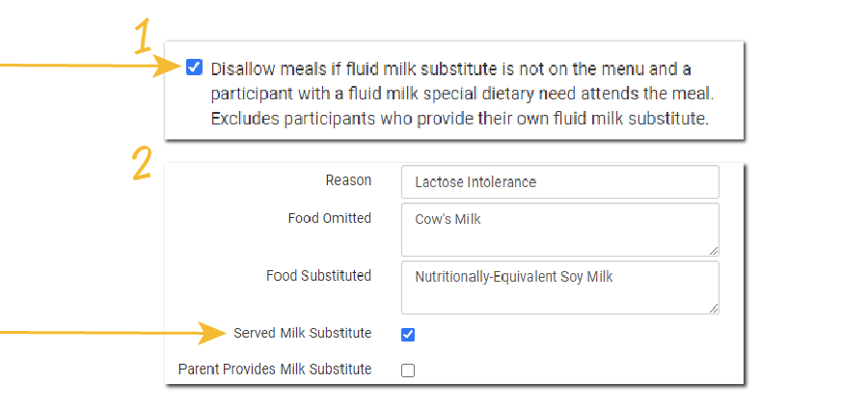Uncheck the Disallow meals checkbox
Screen dimensions: 868x411
coord(195,68)
